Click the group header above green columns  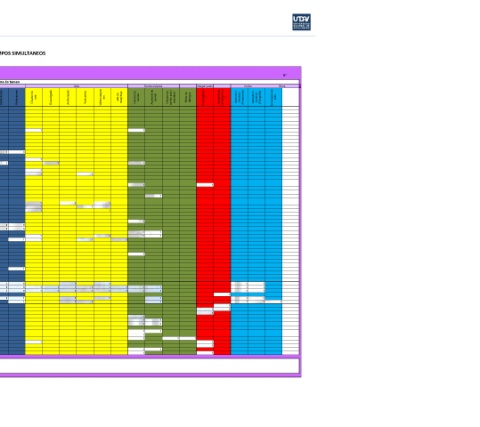[153, 86]
